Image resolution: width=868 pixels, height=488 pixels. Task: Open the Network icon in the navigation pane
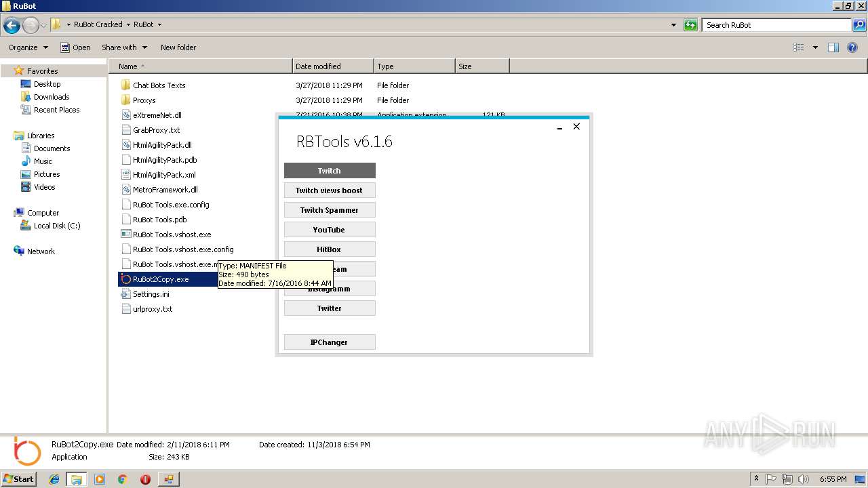tap(19, 251)
